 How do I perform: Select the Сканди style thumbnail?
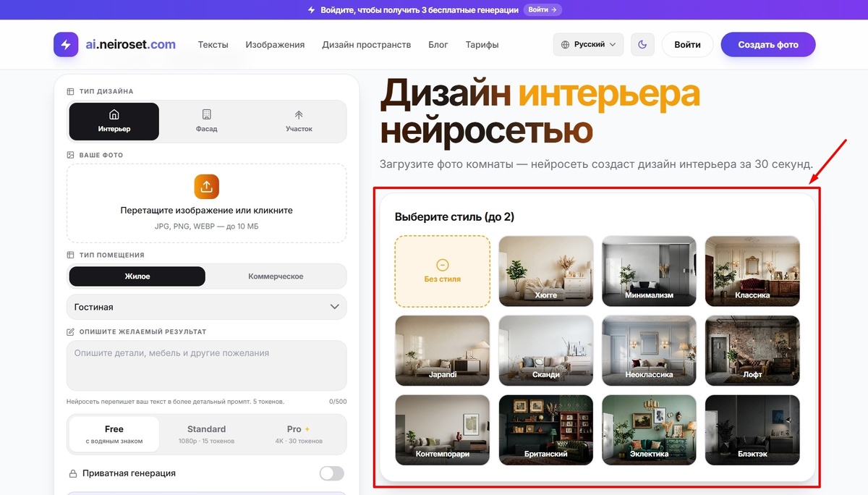tap(546, 350)
